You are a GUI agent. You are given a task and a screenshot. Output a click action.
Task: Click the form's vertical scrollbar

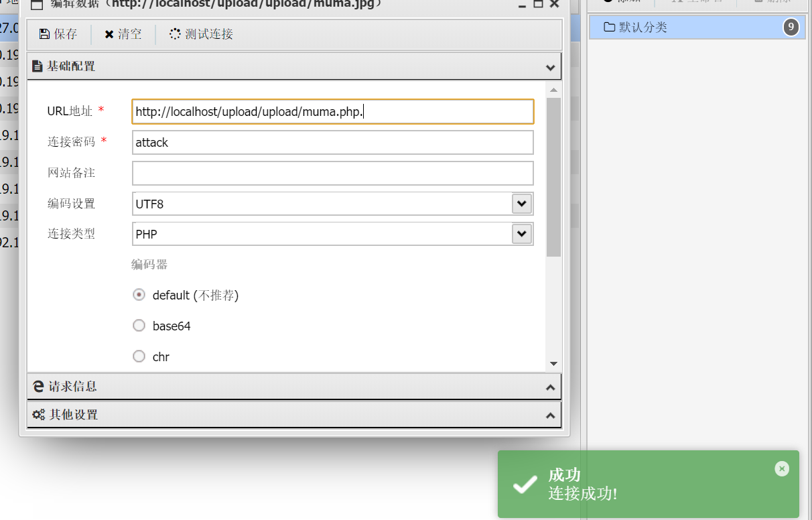coord(553,178)
